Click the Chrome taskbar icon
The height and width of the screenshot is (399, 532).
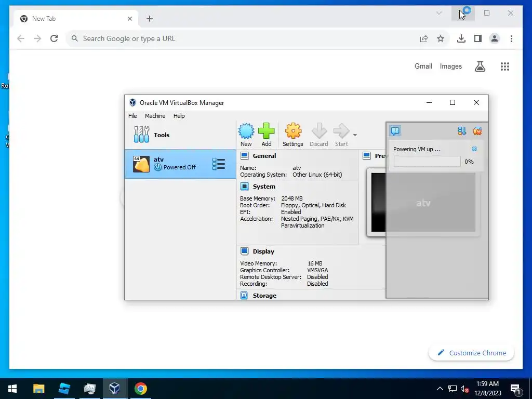click(x=140, y=389)
